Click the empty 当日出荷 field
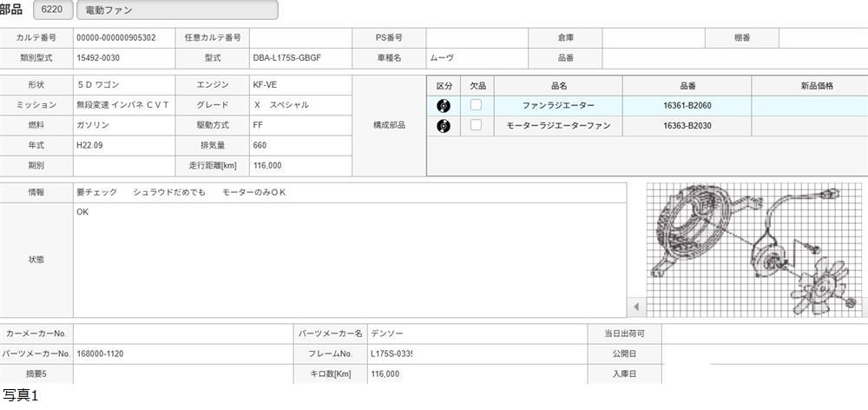The height and width of the screenshot is (410, 868). (764, 334)
